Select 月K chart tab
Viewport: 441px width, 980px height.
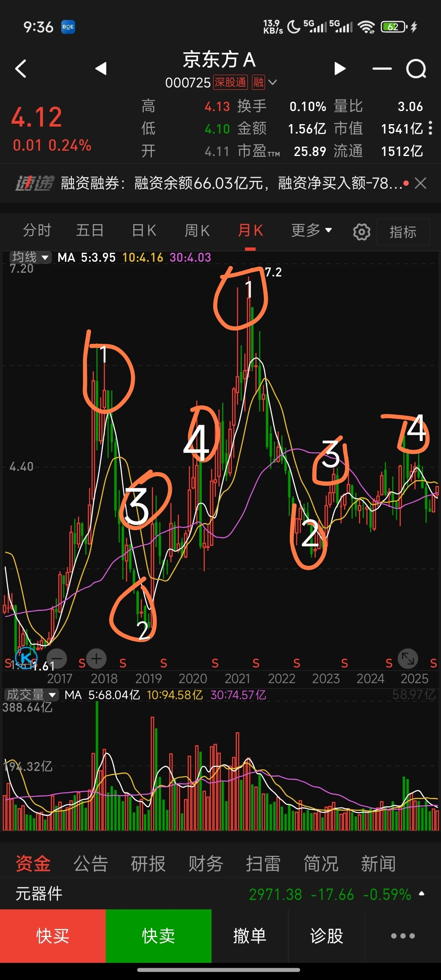pos(250,231)
